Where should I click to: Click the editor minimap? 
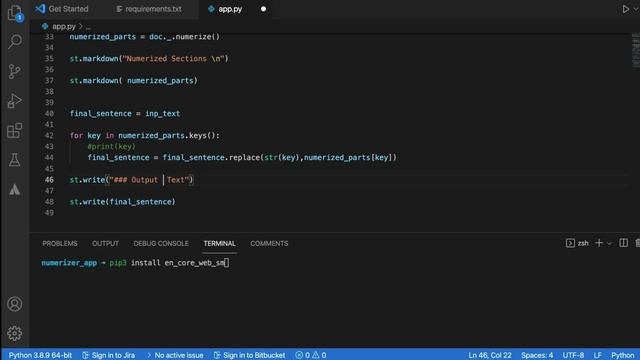636,50
